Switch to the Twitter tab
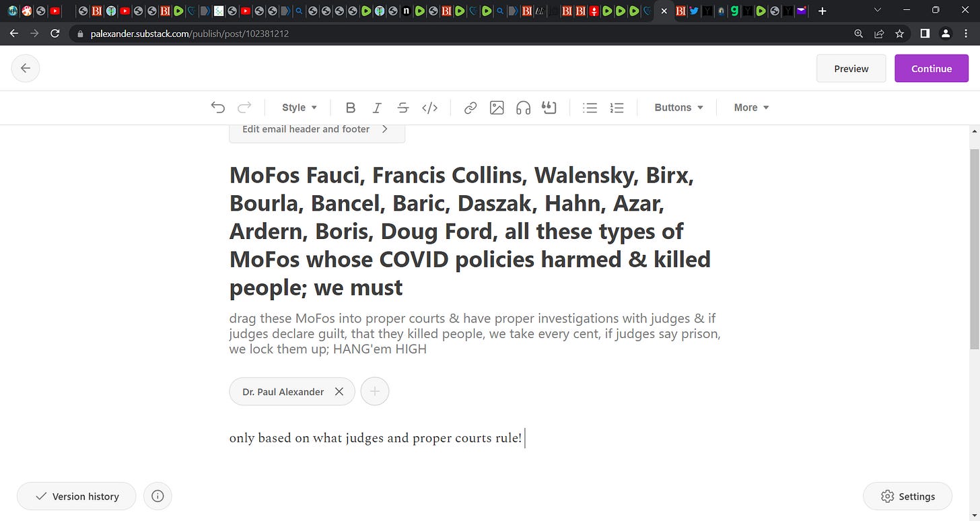This screenshot has height=521, width=980. pos(693,11)
